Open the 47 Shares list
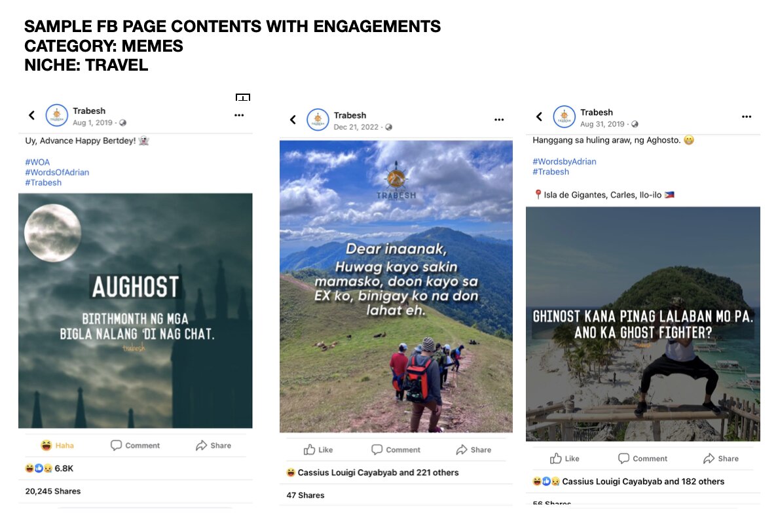 point(305,495)
